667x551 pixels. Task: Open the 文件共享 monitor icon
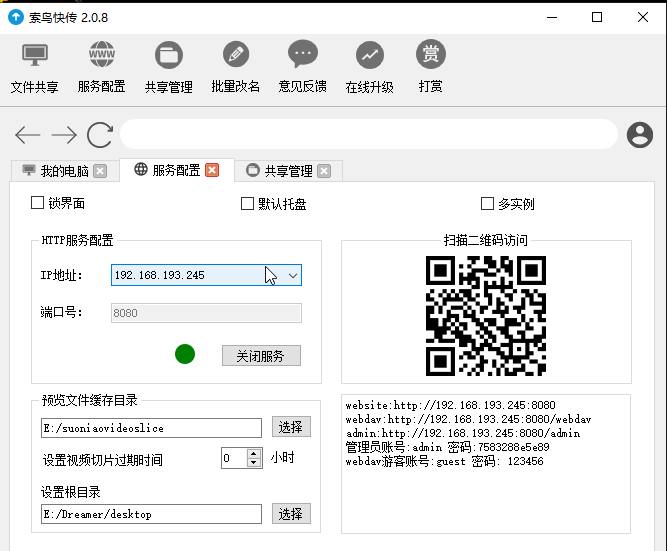tap(34, 55)
